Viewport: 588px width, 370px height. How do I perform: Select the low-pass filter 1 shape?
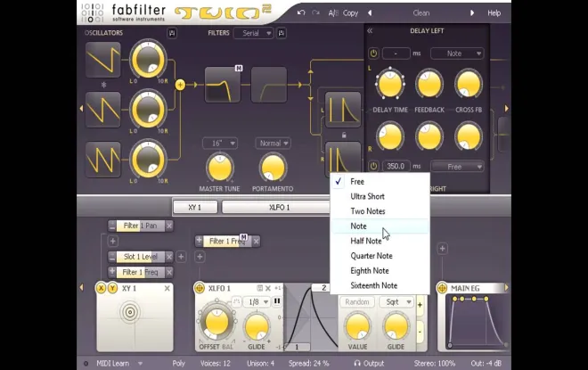pyautogui.click(x=223, y=85)
